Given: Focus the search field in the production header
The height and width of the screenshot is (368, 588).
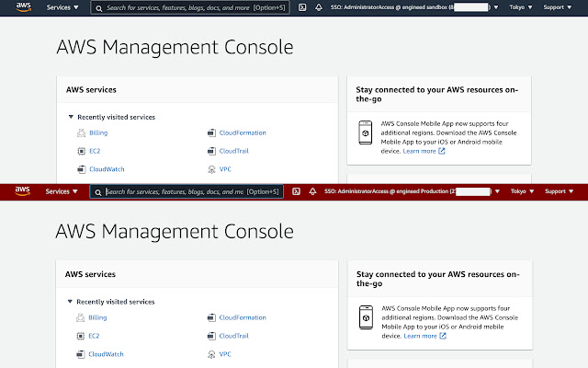Looking at the screenshot, I should [x=187, y=192].
